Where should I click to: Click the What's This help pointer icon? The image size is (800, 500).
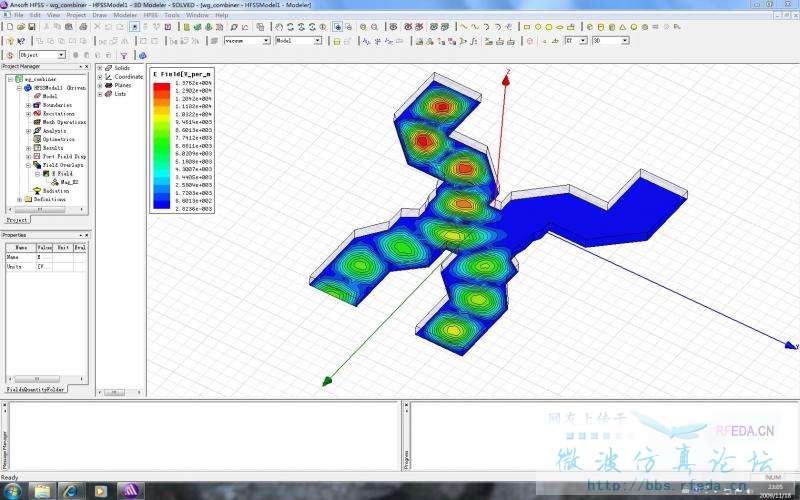pos(21,41)
